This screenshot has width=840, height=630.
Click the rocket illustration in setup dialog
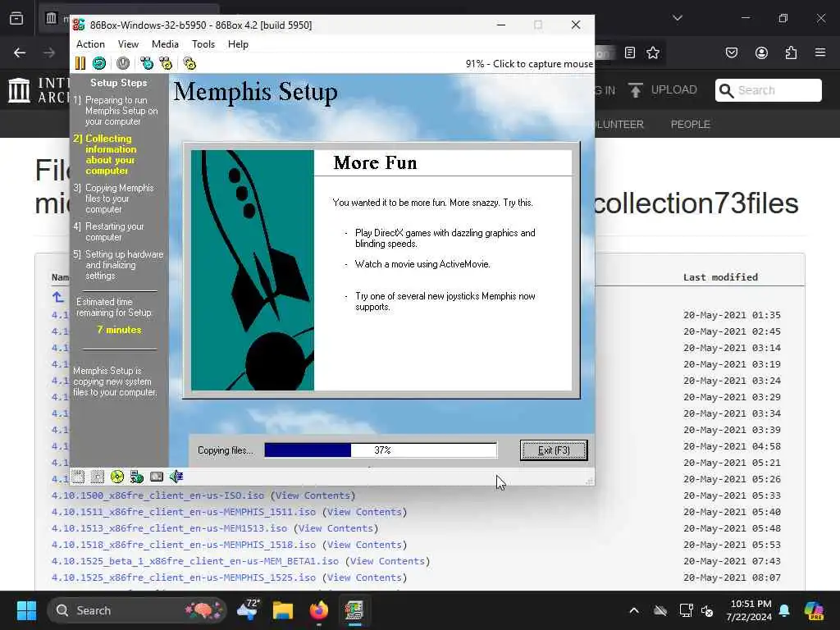pos(253,271)
